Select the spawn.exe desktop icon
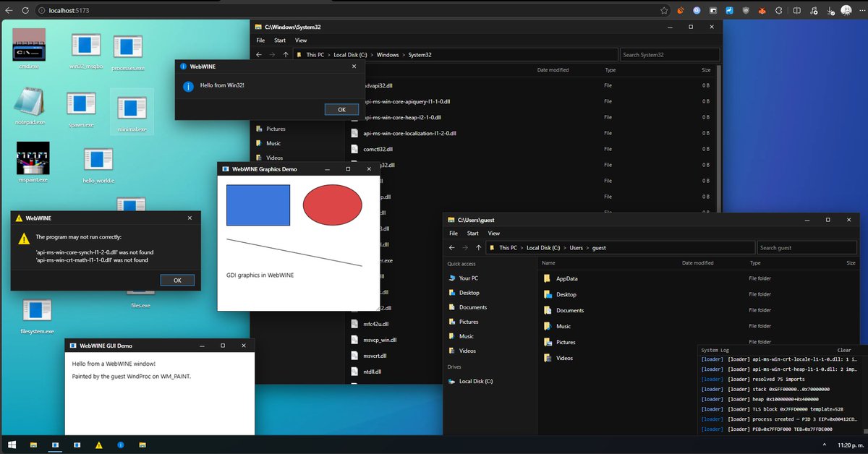The height and width of the screenshot is (454, 868). [x=81, y=110]
